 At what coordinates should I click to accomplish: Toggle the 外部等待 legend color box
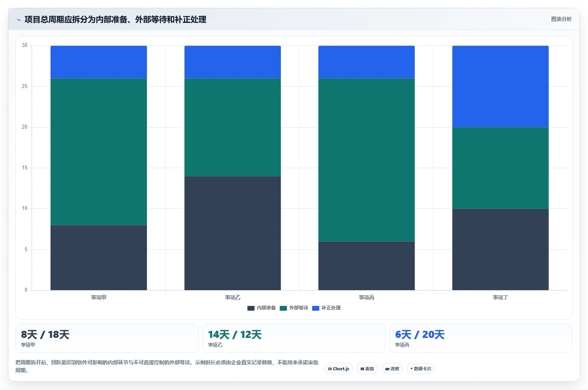[283, 308]
